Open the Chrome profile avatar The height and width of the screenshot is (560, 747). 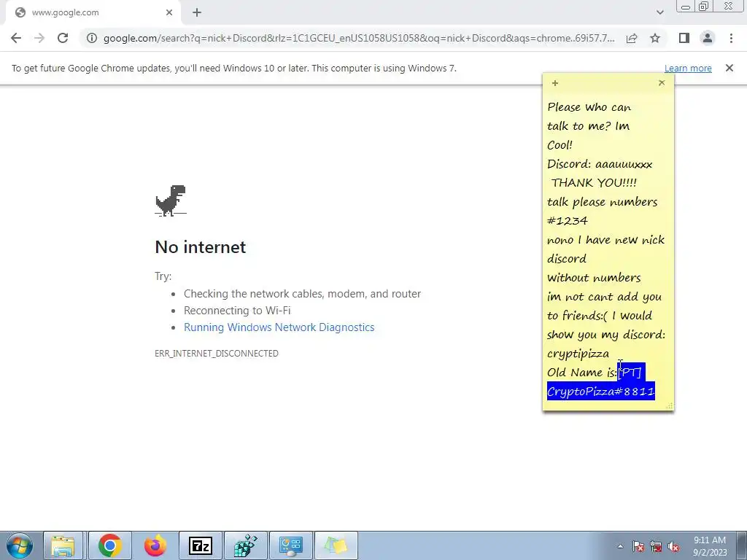point(708,38)
